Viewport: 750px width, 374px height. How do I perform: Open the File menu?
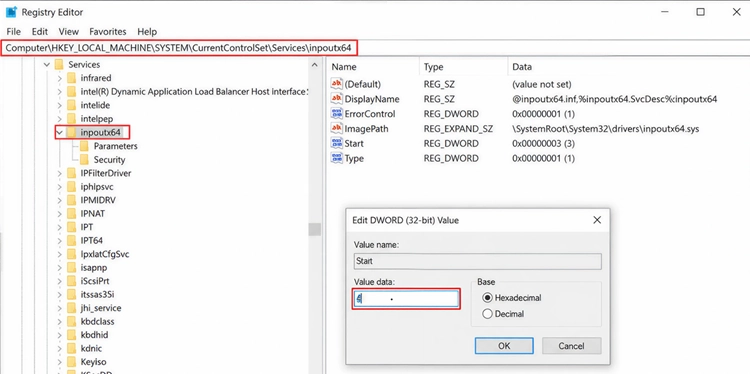tap(13, 32)
